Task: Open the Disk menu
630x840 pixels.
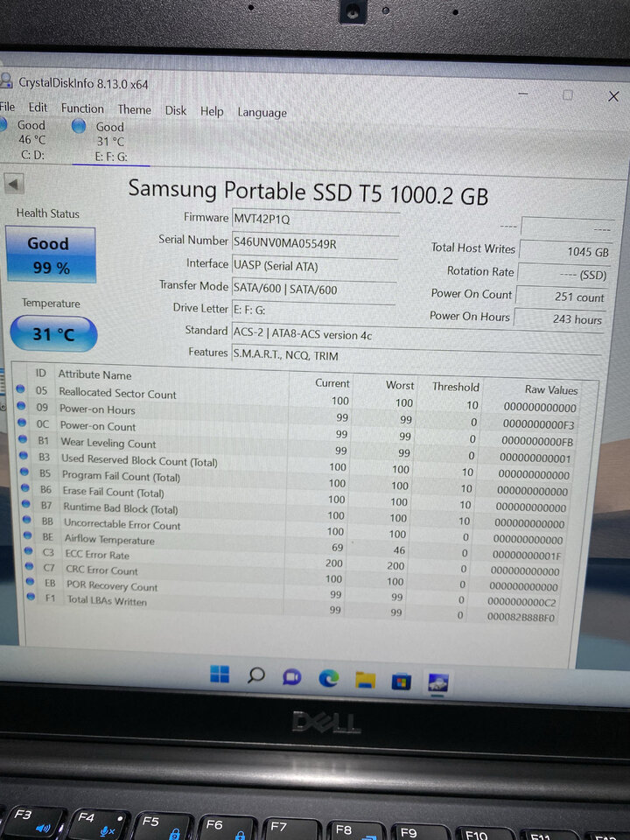Action: click(x=176, y=110)
